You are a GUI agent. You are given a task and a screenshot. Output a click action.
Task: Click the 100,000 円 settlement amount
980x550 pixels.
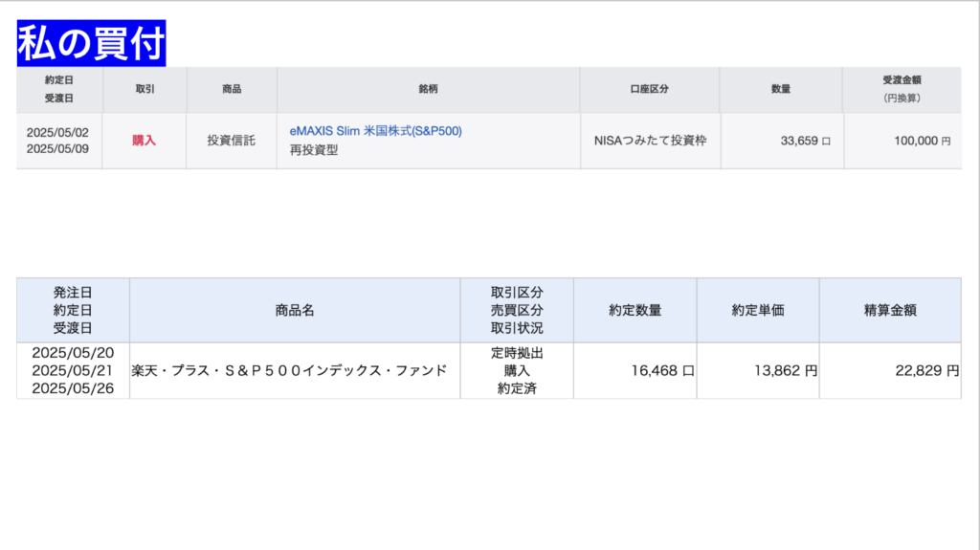923,142
